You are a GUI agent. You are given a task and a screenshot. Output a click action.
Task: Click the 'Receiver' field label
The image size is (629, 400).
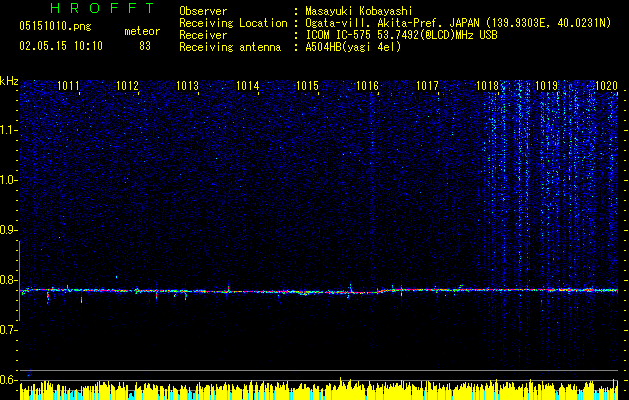[x=203, y=35]
